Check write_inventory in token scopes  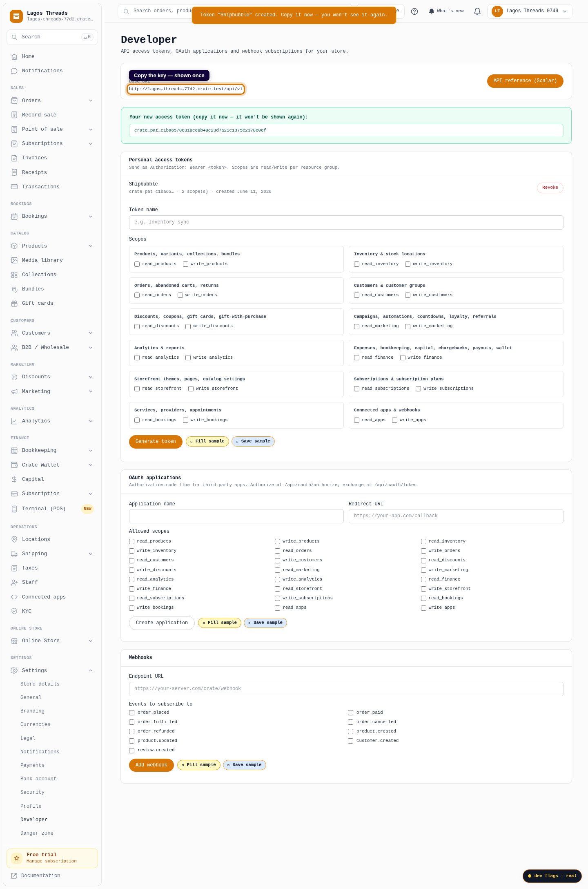[x=408, y=264]
